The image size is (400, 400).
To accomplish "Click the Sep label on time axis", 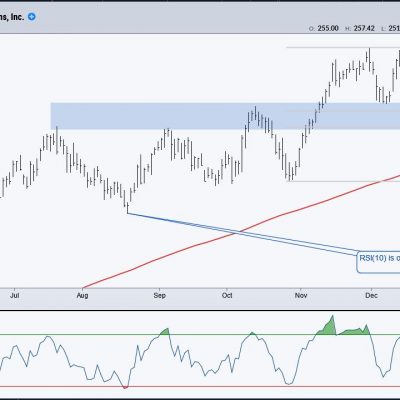I will pos(160,295).
